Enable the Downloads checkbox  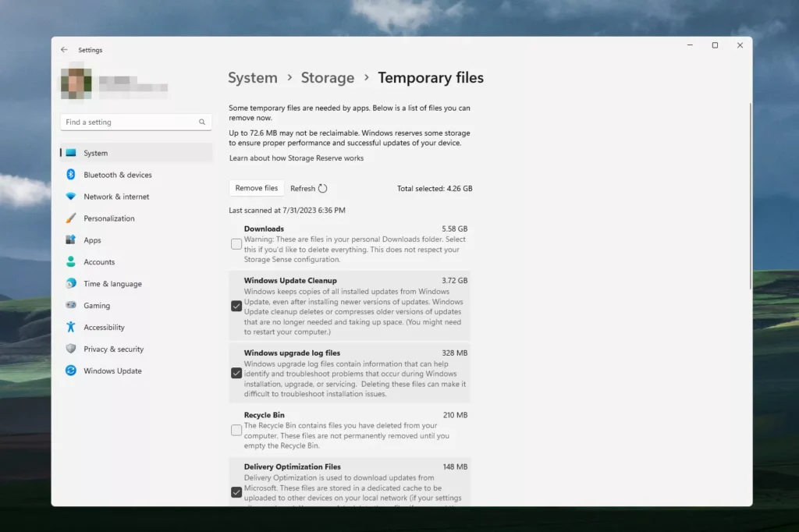coord(236,244)
